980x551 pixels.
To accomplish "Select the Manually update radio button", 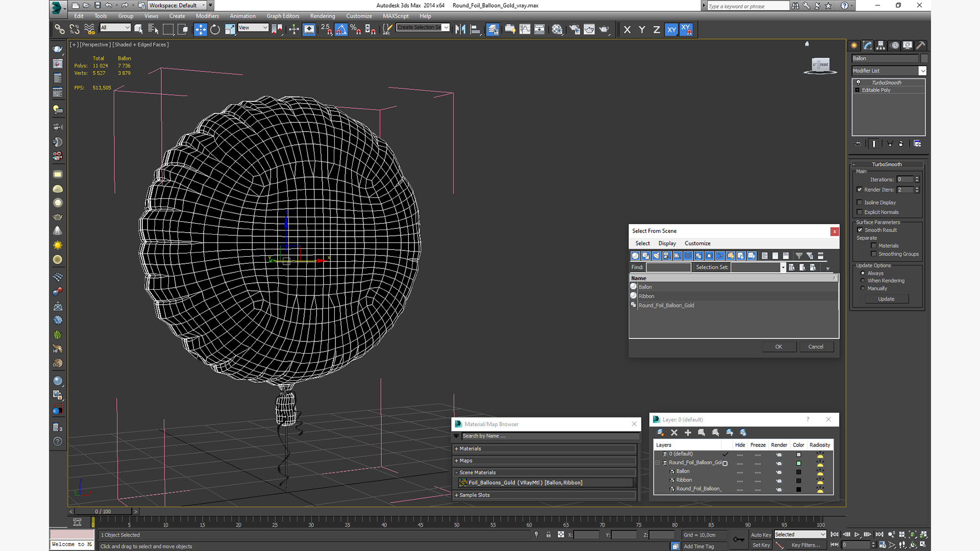I will (863, 288).
